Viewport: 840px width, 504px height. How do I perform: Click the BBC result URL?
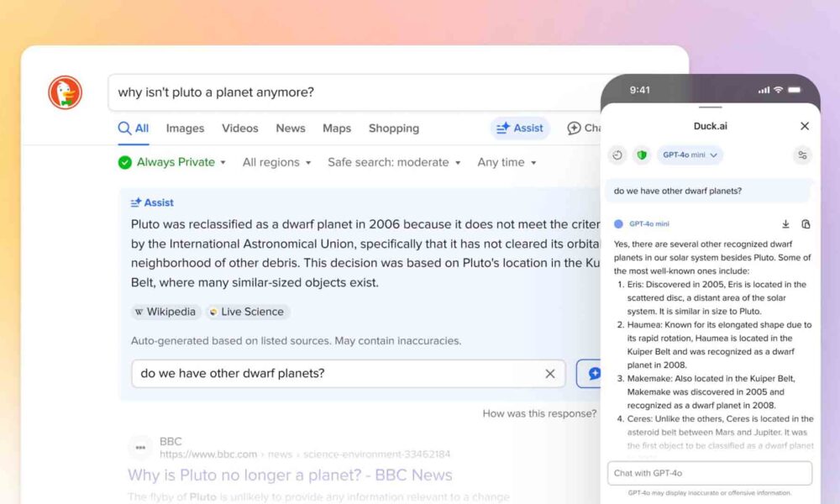pyautogui.click(x=305, y=454)
